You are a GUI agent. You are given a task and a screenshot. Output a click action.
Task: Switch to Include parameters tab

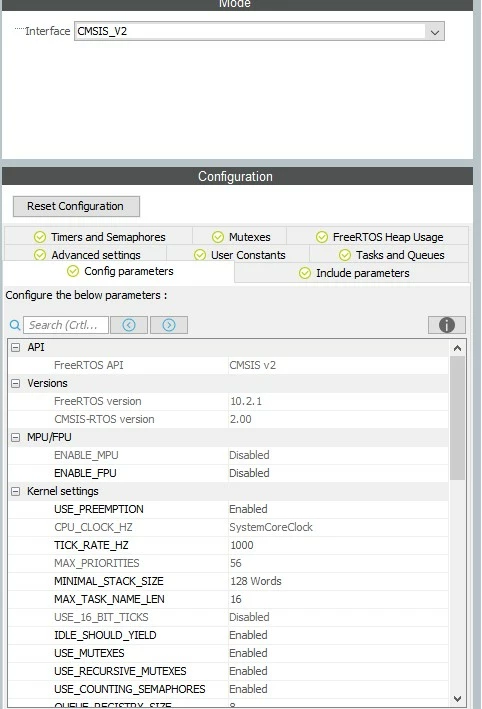[352, 273]
